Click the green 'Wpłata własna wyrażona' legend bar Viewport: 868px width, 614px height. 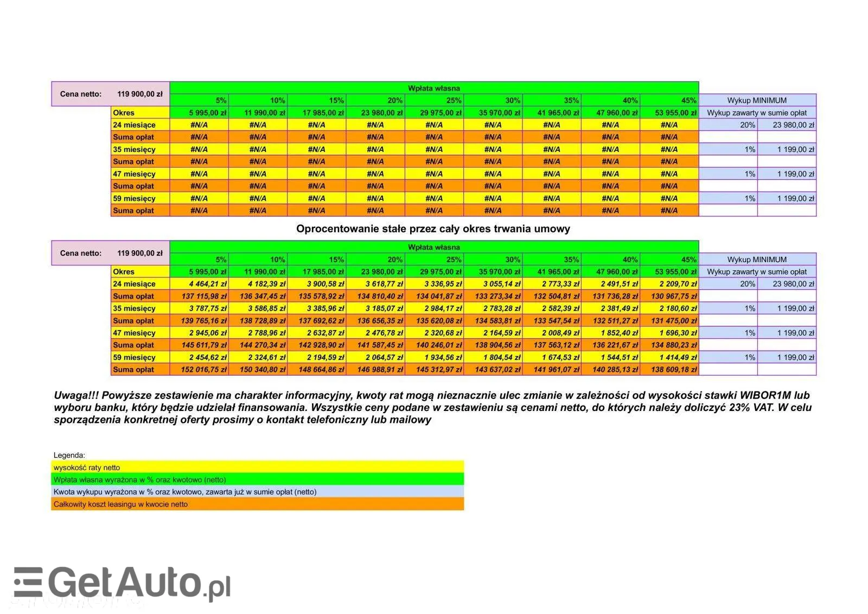coord(257,480)
